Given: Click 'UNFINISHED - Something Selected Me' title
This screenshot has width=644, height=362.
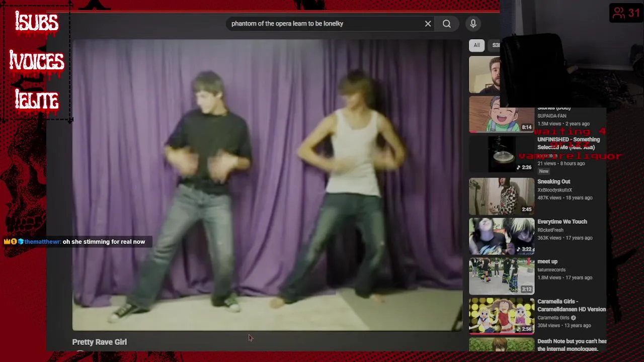Looking at the screenshot, I should tap(569, 143).
